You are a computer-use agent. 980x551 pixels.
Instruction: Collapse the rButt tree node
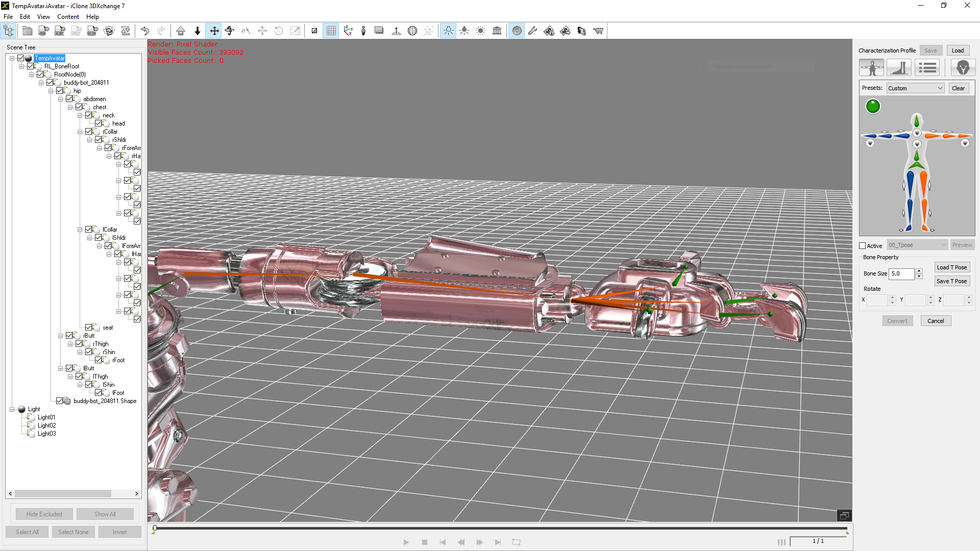(x=60, y=336)
